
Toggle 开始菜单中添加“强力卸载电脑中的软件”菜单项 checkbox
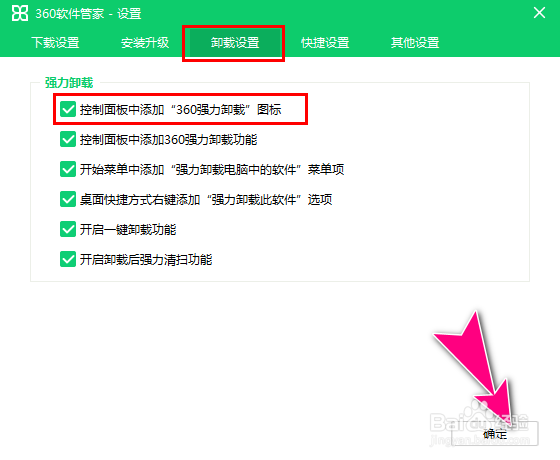pyautogui.click(x=68, y=169)
